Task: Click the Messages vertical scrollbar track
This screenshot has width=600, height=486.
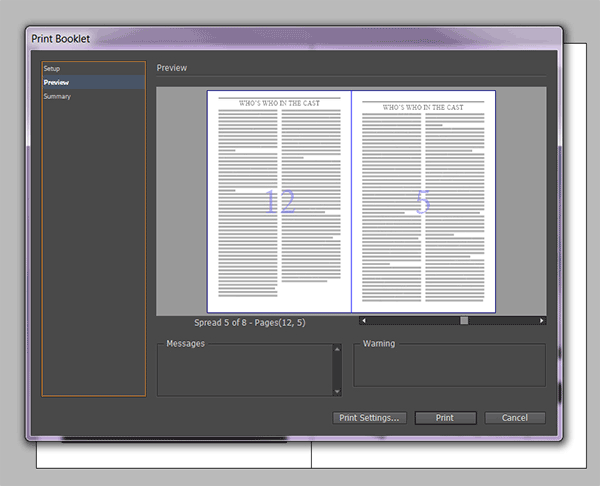Action: (x=337, y=370)
